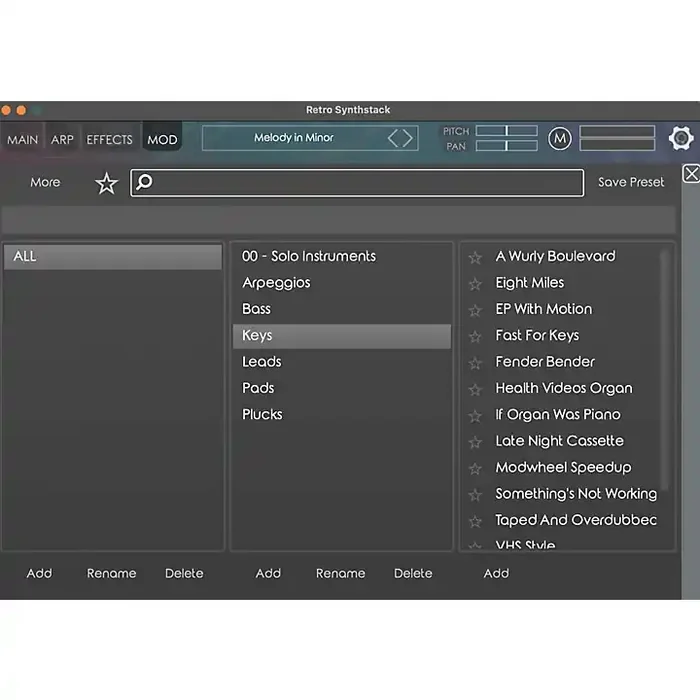The height and width of the screenshot is (700, 700).
Task: Pick the Late Night Cassette preset
Action: click(559, 441)
